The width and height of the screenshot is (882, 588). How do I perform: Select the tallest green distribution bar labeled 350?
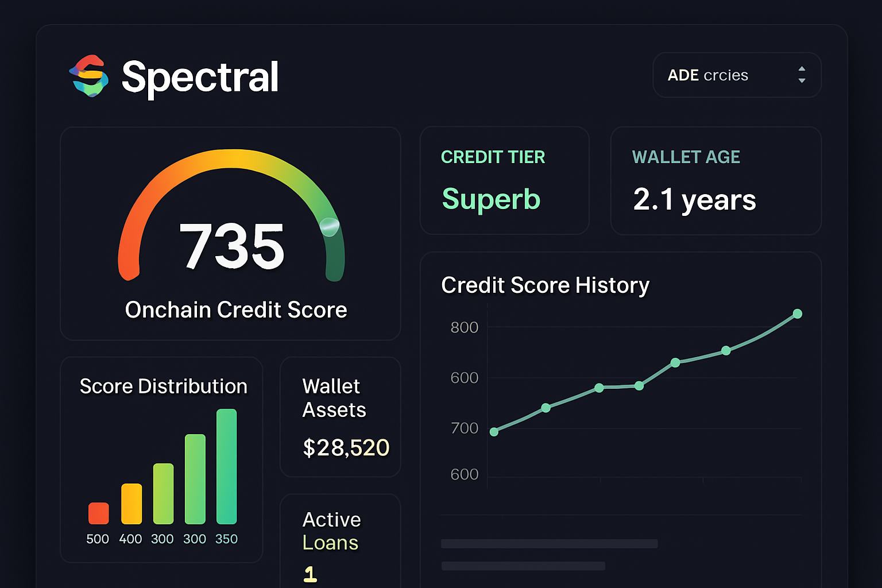[227, 466]
